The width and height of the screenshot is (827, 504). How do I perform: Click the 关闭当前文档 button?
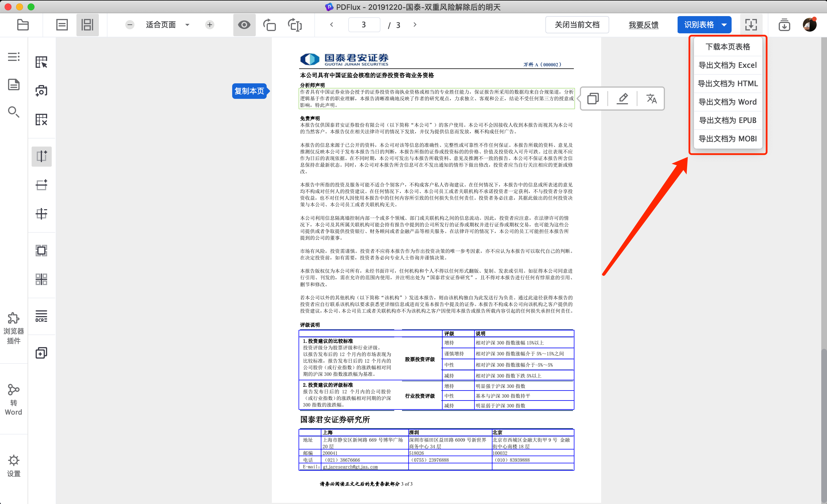tap(577, 25)
